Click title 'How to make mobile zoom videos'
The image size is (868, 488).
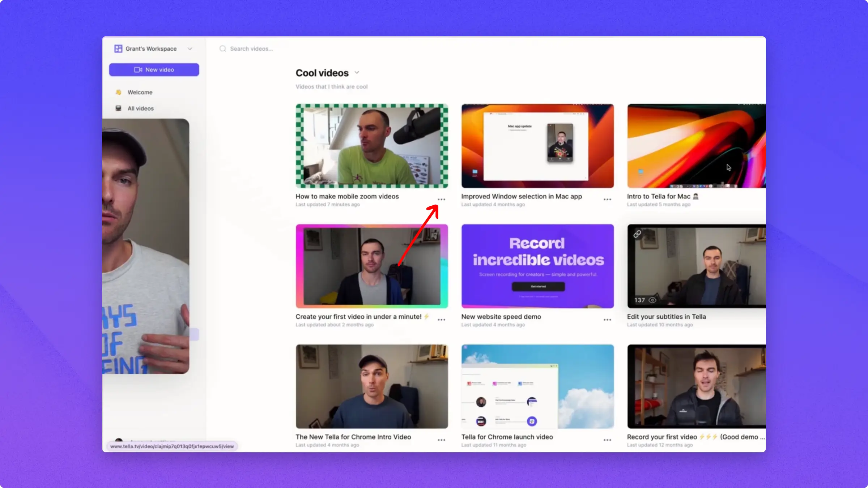click(347, 196)
